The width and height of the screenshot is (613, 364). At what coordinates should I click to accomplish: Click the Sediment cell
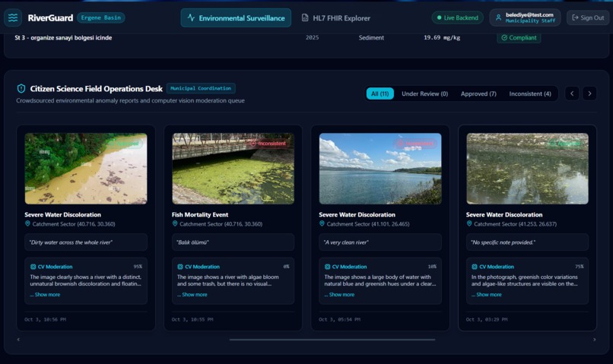click(x=371, y=37)
